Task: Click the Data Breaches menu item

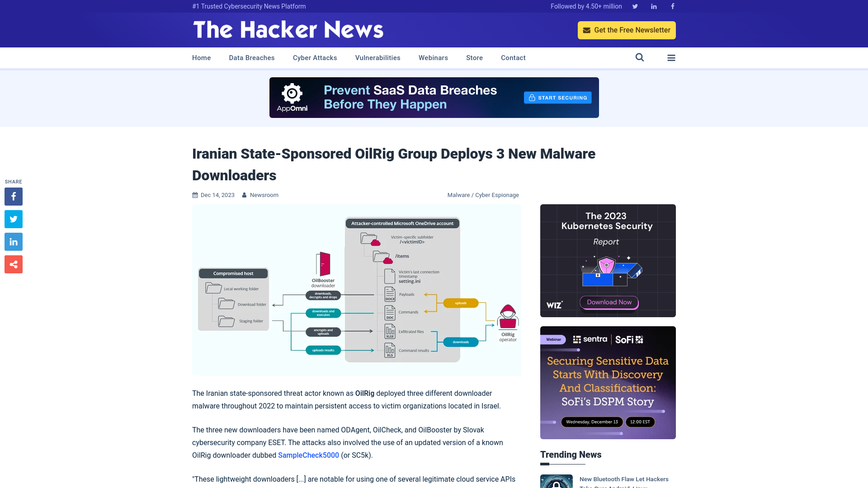Action: tap(251, 57)
